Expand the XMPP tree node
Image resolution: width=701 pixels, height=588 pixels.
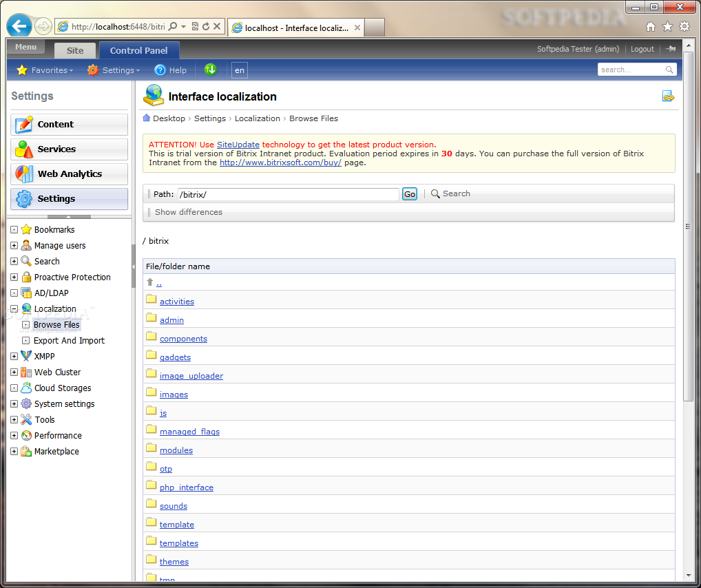coord(14,357)
